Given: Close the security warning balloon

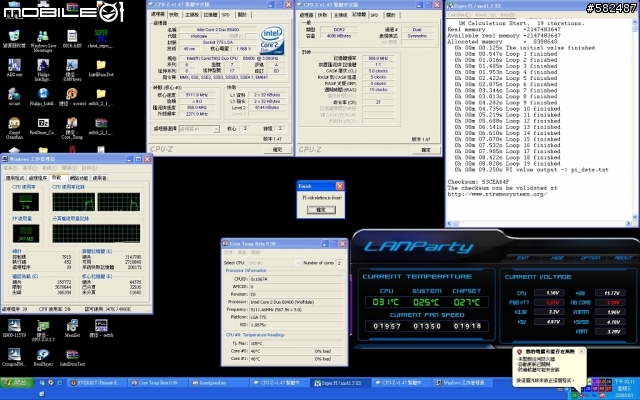Looking at the screenshot, I should (x=581, y=351).
